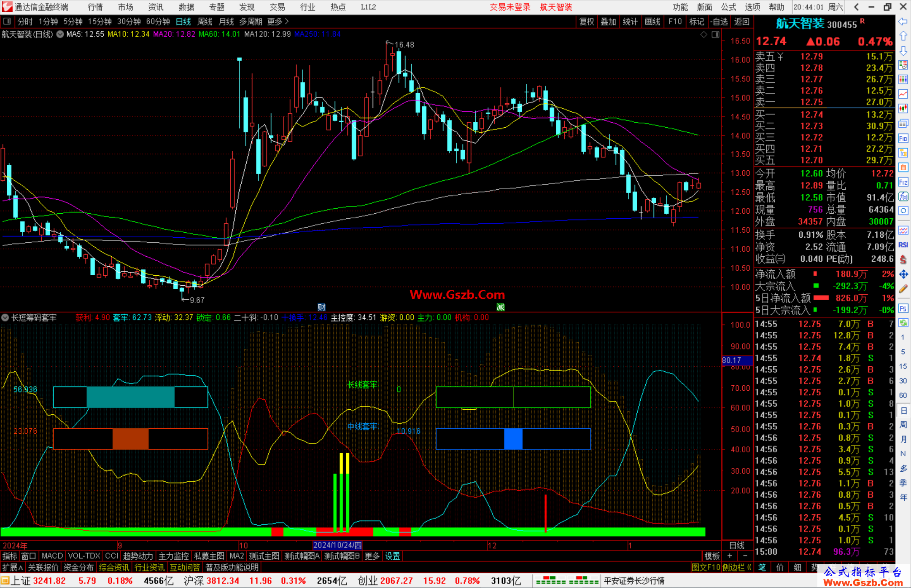Viewport: 911px width, 588px height.
Task: Collapse the 侧边栏 sidebar toggle
Action: point(737,567)
